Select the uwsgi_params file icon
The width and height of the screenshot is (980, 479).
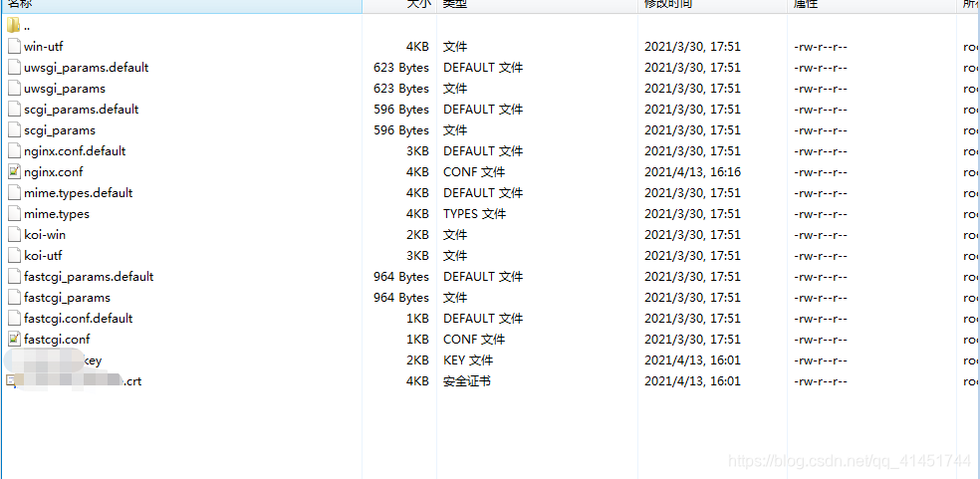tap(14, 89)
